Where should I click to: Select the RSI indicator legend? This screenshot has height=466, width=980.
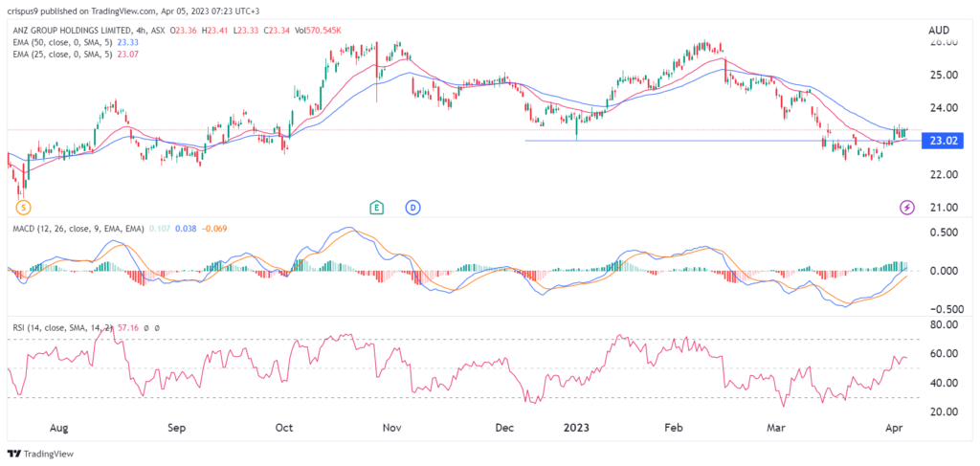(x=62, y=328)
